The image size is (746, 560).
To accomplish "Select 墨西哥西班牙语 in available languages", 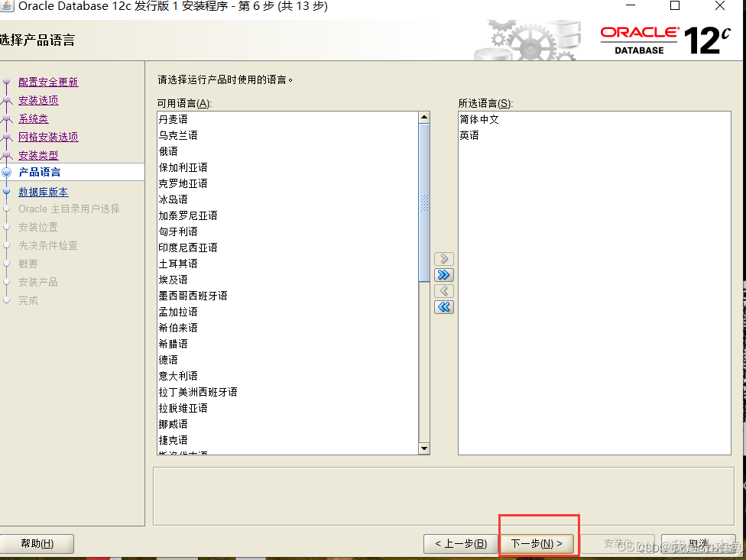I will pos(288,296).
